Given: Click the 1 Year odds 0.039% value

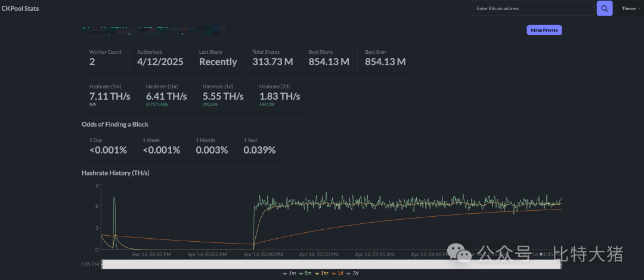Looking at the screenshot, I should click(259, 150).
